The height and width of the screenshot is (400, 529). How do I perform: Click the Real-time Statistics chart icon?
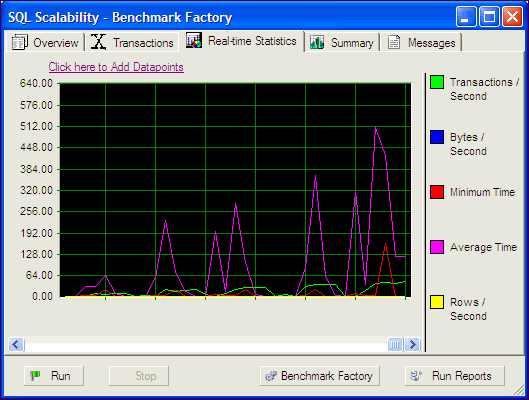[194, 40]
